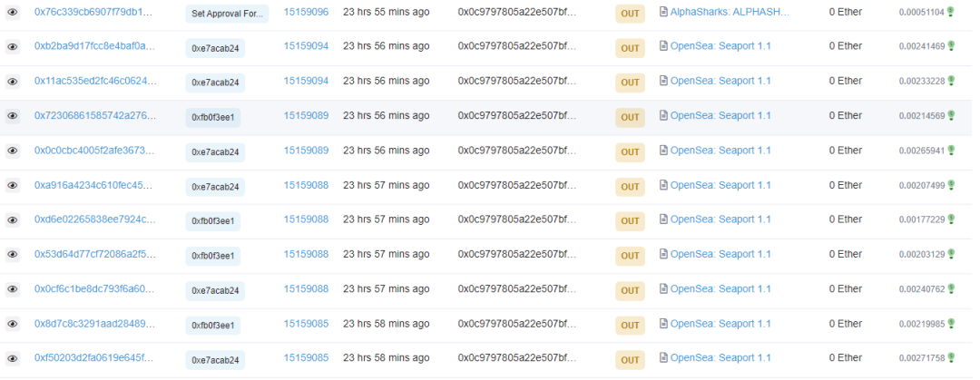The height and width of the screenshot is (380, 980).
Task: Open OpenSea: Seaport 1.1 in 0.00241469 fee row
Action: click(720, 46)
